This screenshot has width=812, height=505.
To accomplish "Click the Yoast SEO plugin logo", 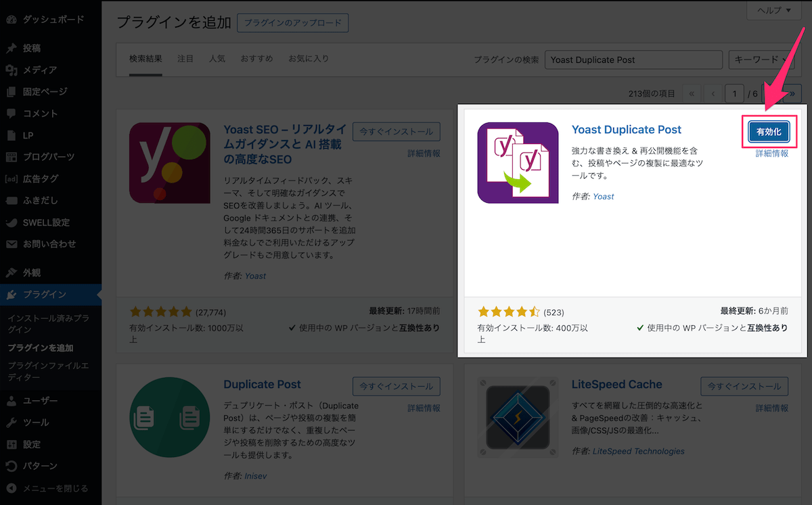I will tap(169, 163).
